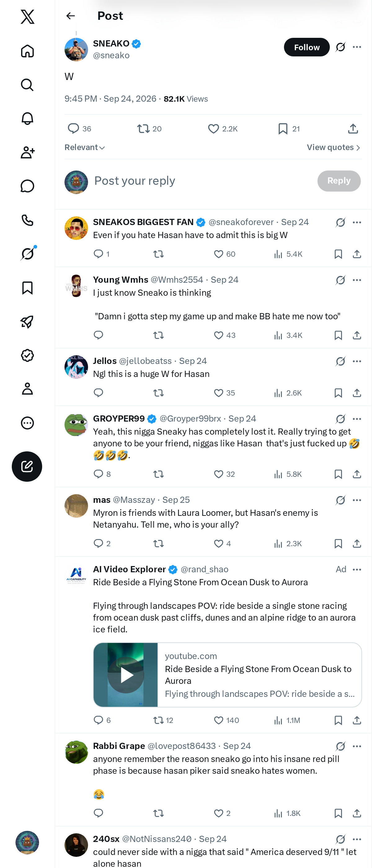Click the compose post round button
This screenshot has width=372, height=868.
[27, 466]
